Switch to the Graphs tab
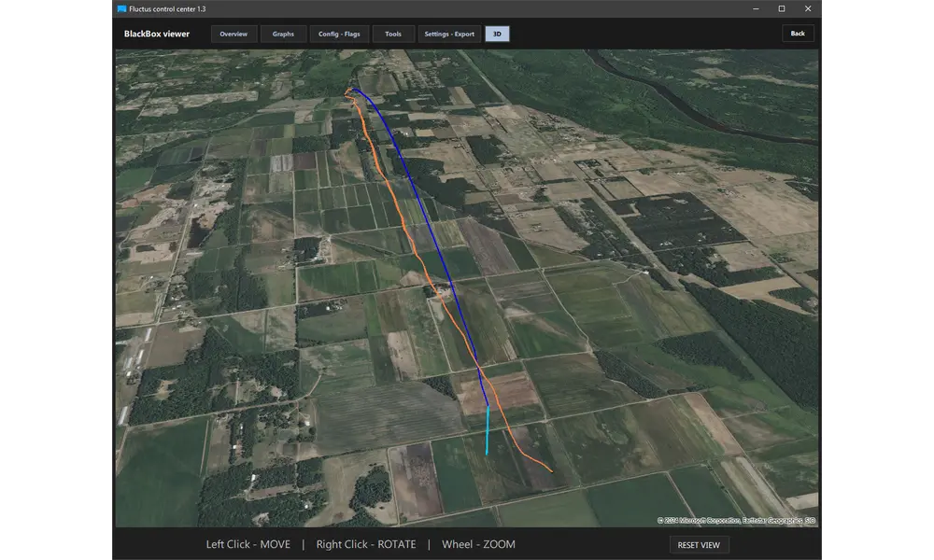The width and height of the screenshot is (934, 560). click(x=283, y=34)
